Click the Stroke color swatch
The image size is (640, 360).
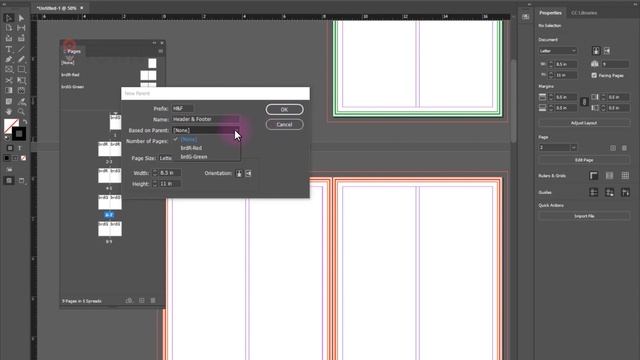pyautogui.click(x=19, y=134)
